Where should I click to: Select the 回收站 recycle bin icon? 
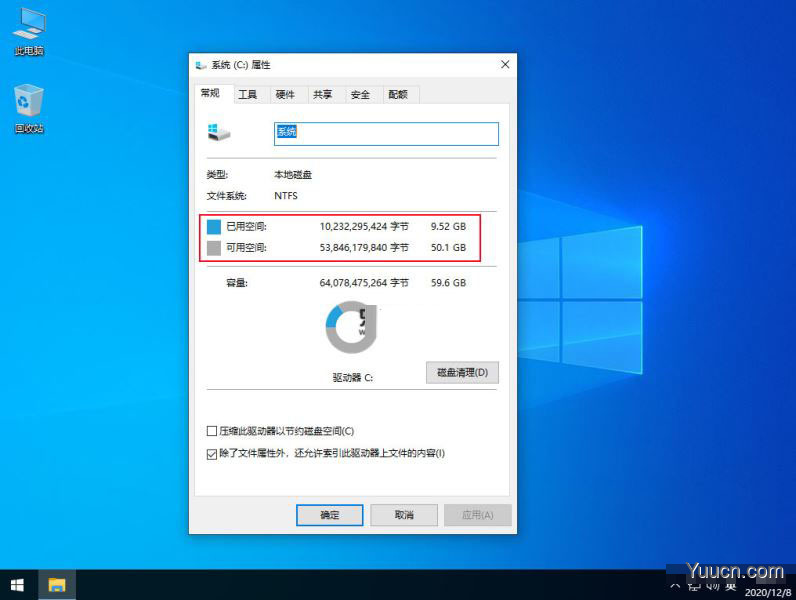[29, 109]
